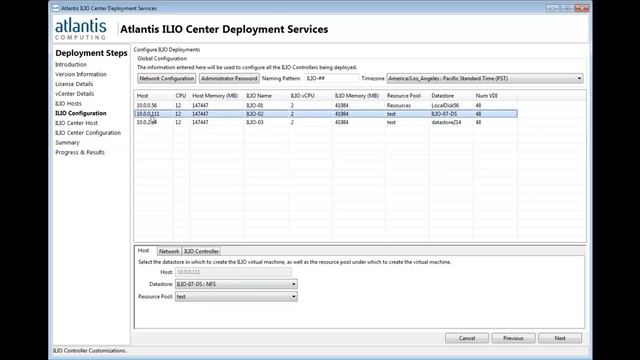The width and height of the screenshot is (640, 360).
Task: Sort by the CPU column header
Action: pos(181,96)
